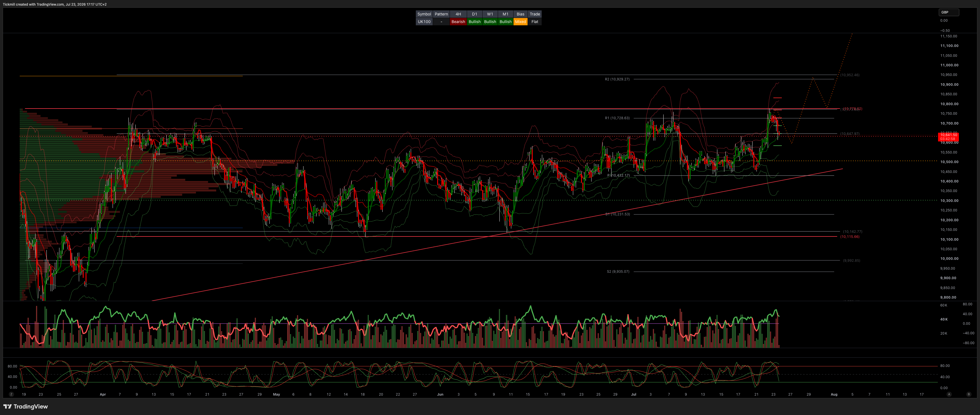Toggle the A auto-scale icon
Image resolution: width=980 pixels, height=415 pixels.
click(949, 394)
